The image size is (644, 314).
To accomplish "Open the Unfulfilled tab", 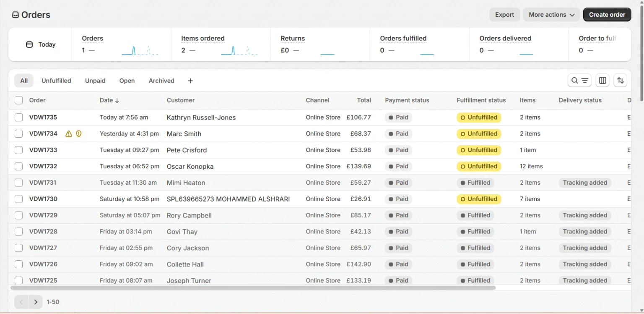I will (x=56, y=81).
